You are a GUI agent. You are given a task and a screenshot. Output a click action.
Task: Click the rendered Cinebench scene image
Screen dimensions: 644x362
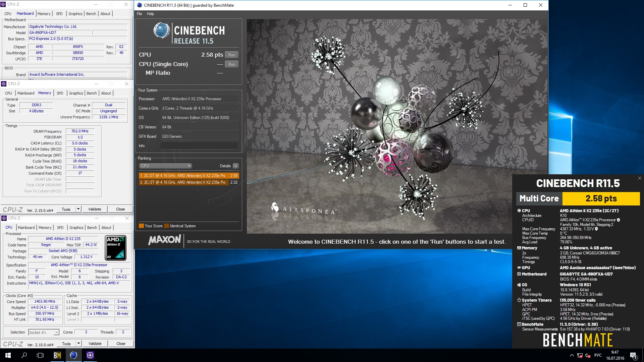(397, 126)
